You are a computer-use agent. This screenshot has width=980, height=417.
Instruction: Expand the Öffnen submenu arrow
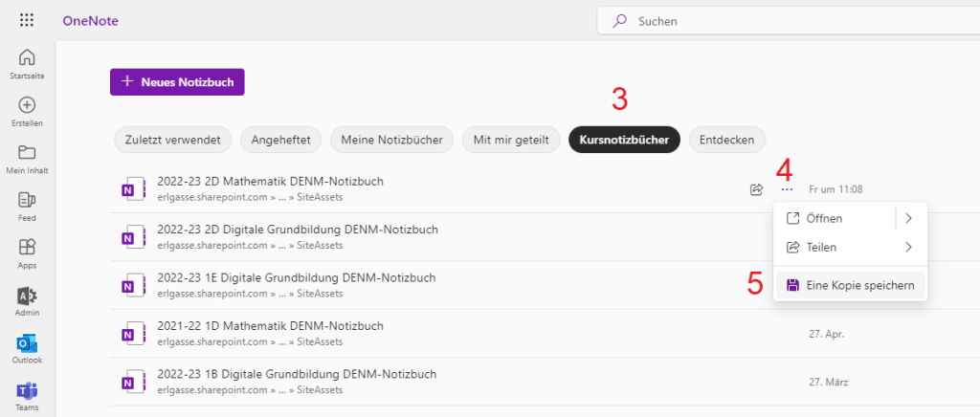908,218
